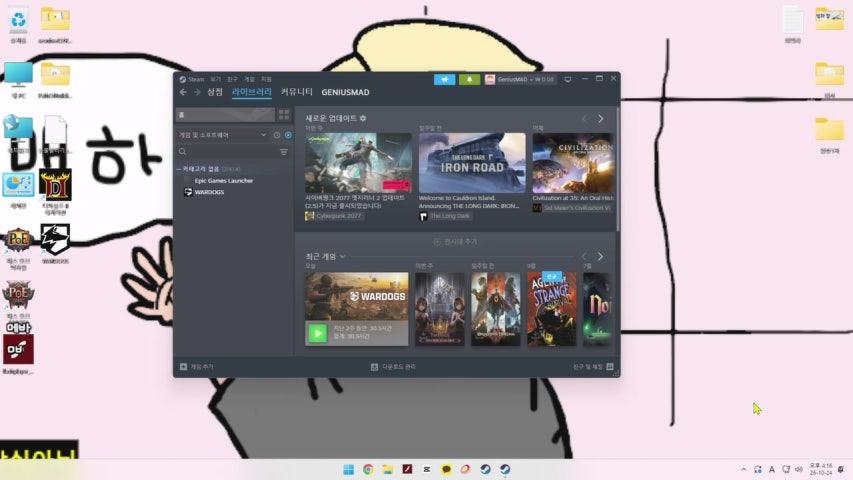Open File Explorer from the taskbar

click(387, 469)
